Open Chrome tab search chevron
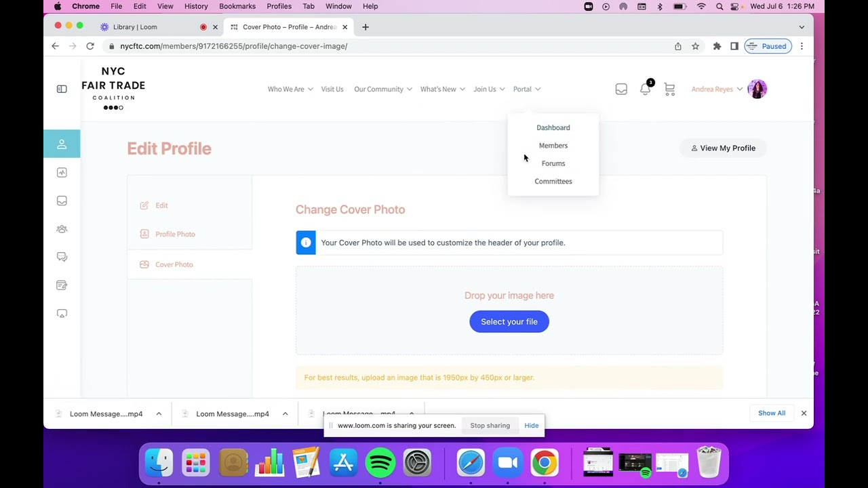The width and height of the screenshot is (868, 488). [802, 27]
